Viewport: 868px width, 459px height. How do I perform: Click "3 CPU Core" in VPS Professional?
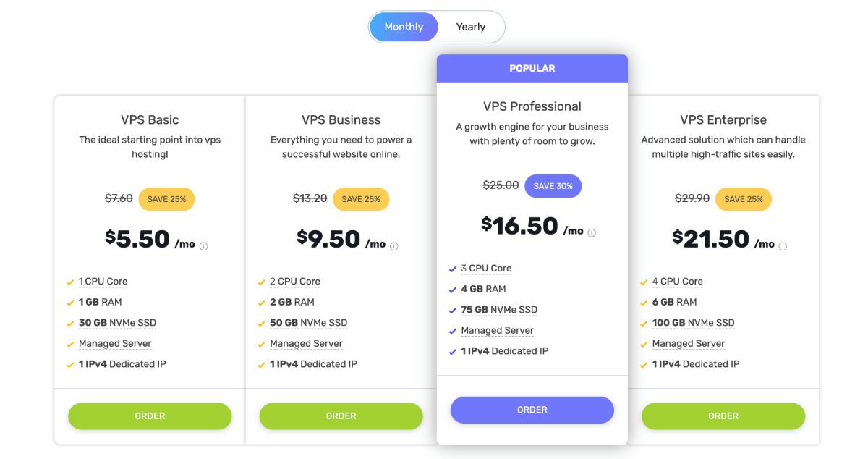tap(486, 269)
